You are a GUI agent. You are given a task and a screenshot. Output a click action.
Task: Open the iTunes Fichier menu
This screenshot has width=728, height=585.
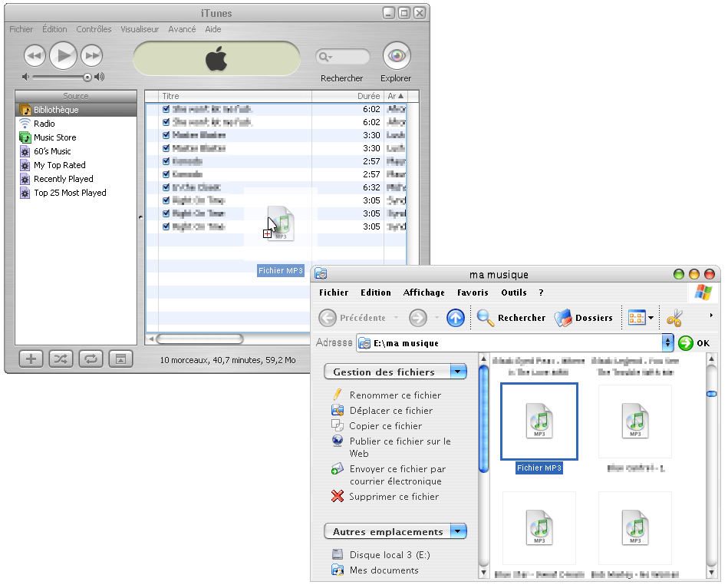tap(21, 29)
